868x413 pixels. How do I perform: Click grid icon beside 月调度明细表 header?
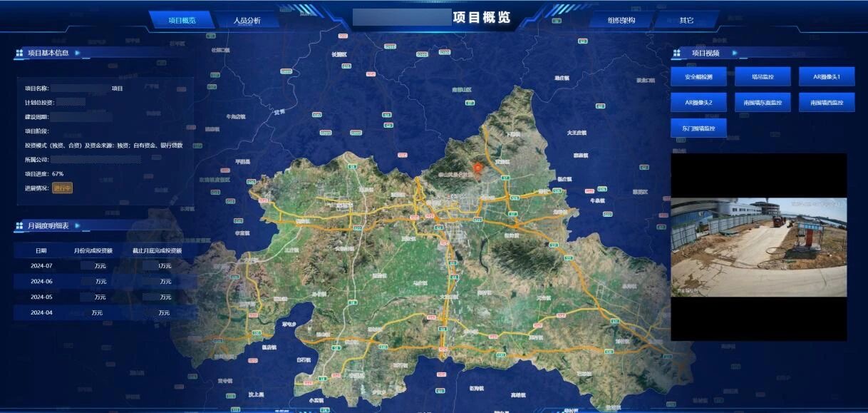click(x=19, y=226)
